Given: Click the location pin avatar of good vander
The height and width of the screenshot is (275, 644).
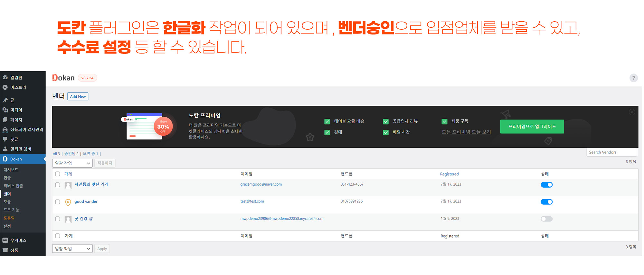Looking at the screenshot, I should [x=68, y=202].
